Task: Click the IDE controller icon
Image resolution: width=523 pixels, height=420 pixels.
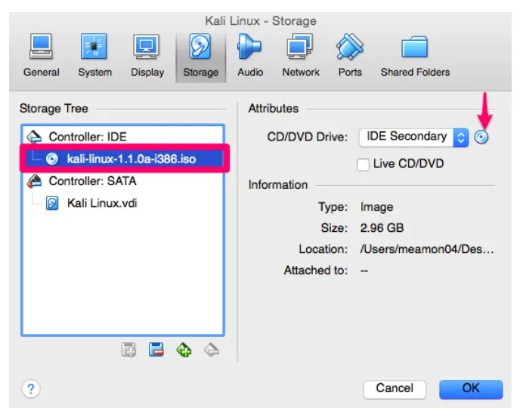Action: pos(34,136)
